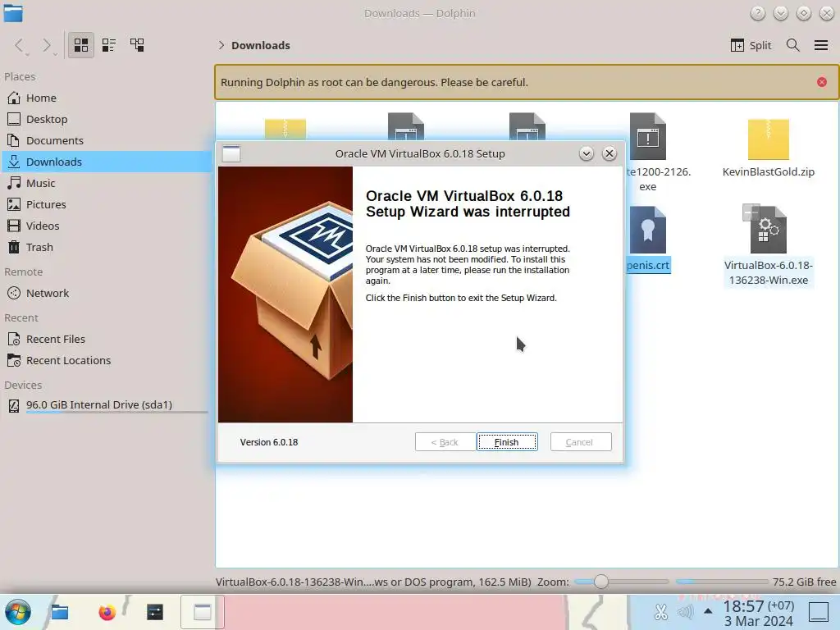Select the 96.0 GiB Internal Drive device
This screenshot has width=840, height=630.
coord(107,405)
